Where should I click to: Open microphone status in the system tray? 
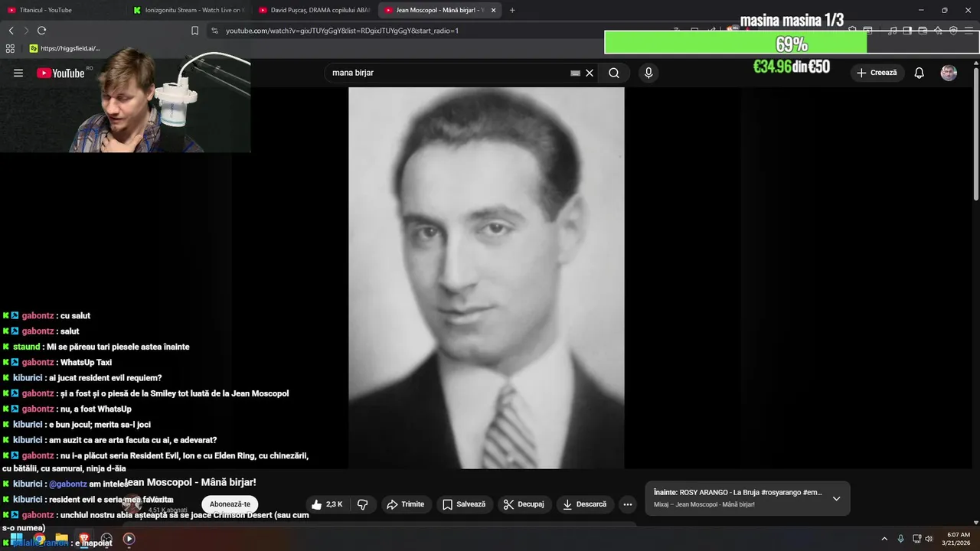(900, 539)
